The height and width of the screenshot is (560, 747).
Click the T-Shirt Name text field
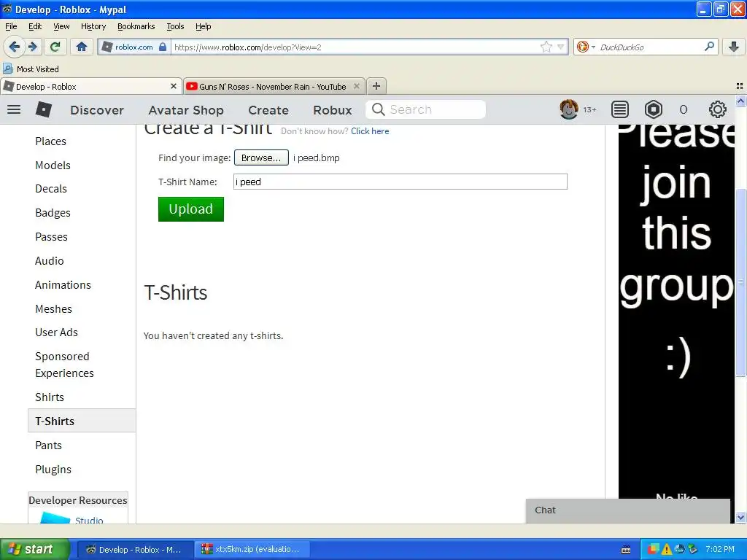tap(400, 182)
